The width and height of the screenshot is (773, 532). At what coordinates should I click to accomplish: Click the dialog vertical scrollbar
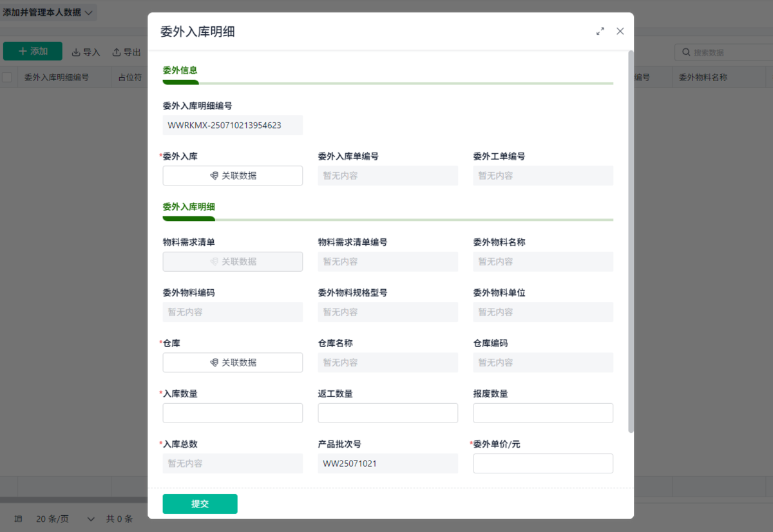tap(631, 242)
